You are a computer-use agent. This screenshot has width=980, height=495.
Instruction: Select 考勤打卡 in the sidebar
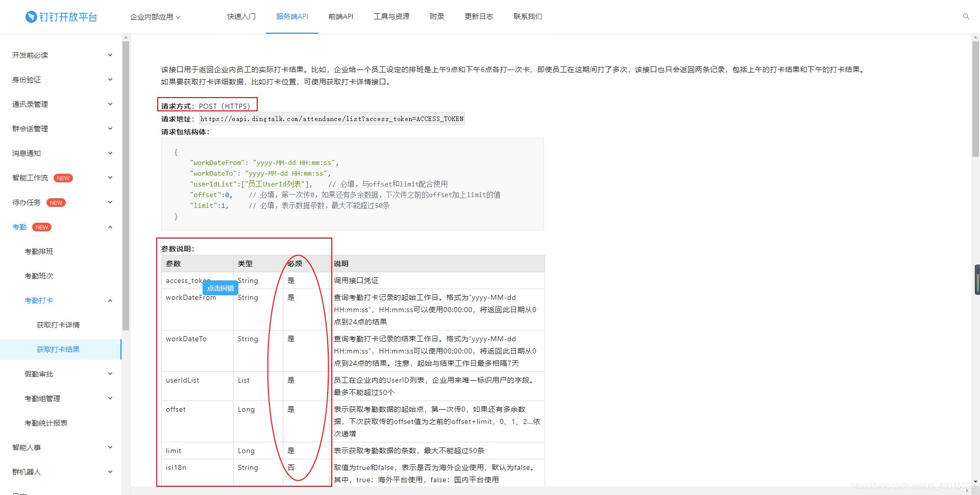point(39,300)
